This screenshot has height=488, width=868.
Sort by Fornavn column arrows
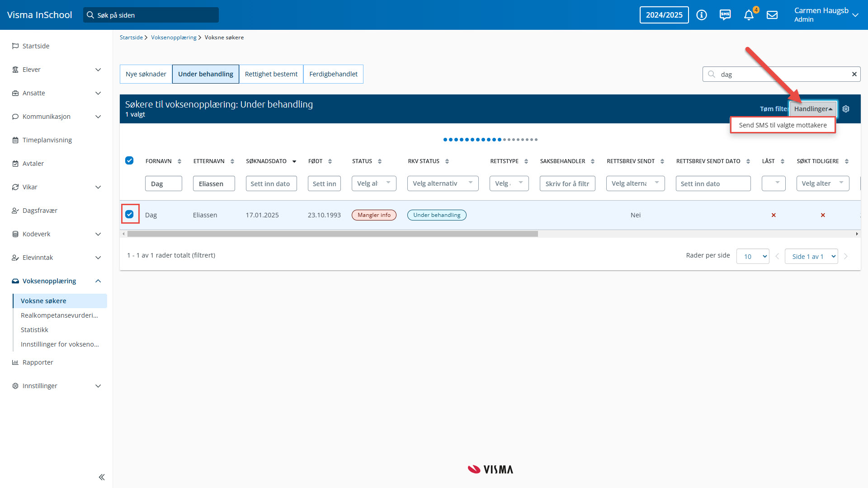coord(179,161)
